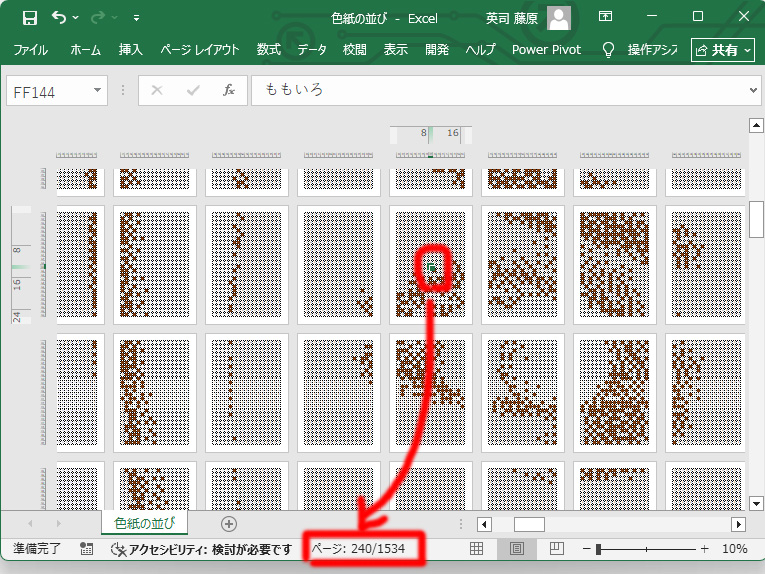Click the 共有 share button
The width and height of the screenshot is (765, 574).
(x=722, y=49)
